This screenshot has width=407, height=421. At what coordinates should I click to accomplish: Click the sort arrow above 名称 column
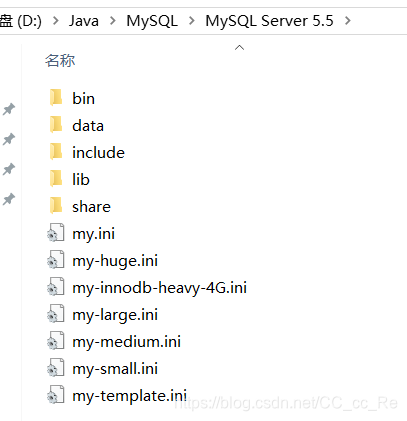[239, 48]
